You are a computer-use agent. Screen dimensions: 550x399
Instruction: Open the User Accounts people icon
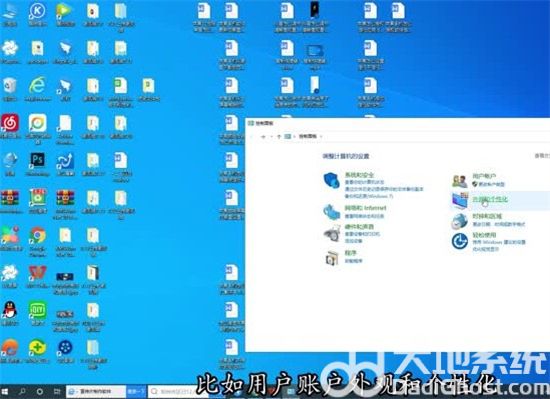pyautogui.click(x=460, y=181)
